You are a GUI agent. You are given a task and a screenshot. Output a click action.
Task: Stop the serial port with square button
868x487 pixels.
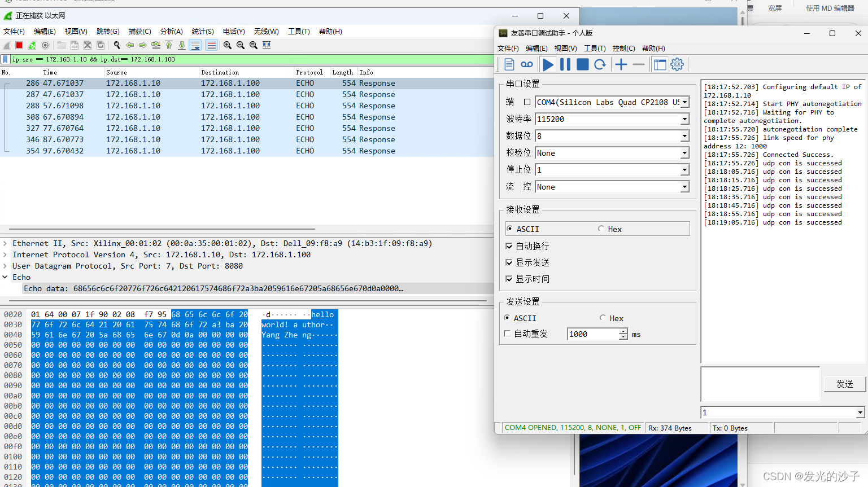pyautogui.click(x=583, y=64)
